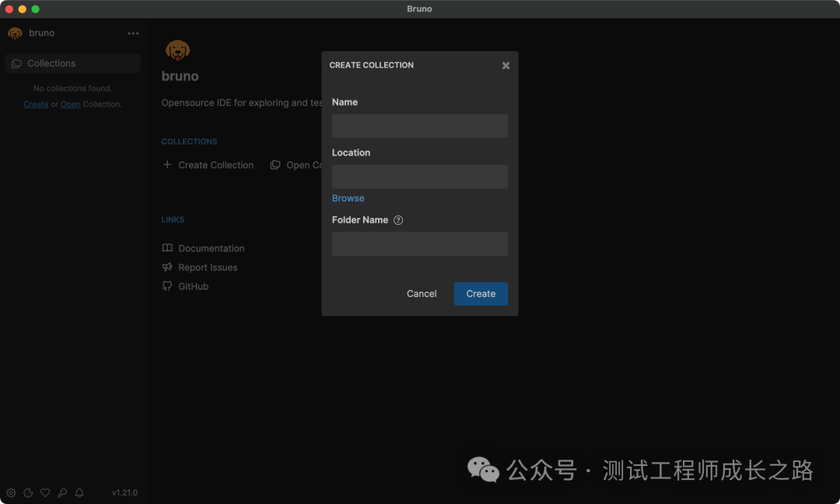Click the Create link in sidebar
The width and height of the screenshot is (840, 504).
coord(36,104)
